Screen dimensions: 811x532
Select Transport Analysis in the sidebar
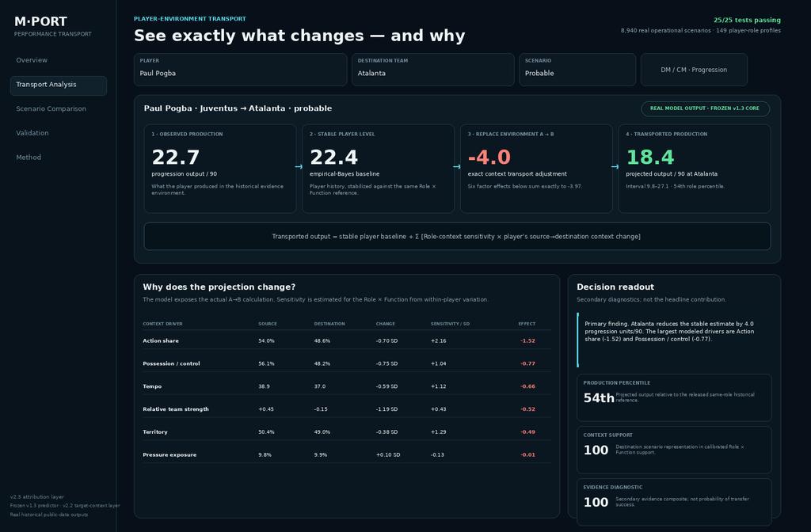click(x=59, y=85)
